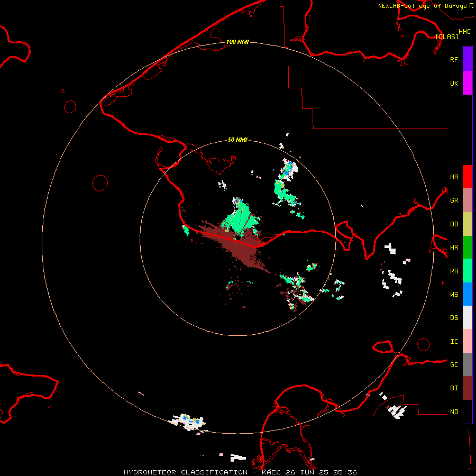Click the DS legend label
476x476 pixels.
pyautogui.click(x=454, y=317)
